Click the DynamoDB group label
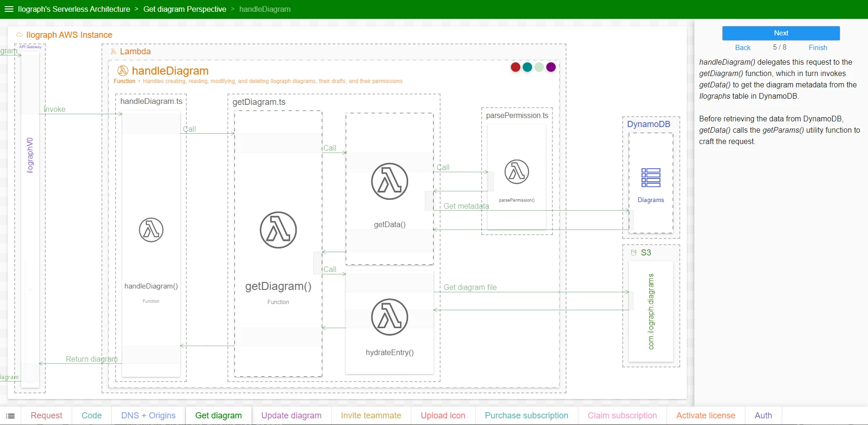Viewport: 868px width, 425px height. pos(649,124)
